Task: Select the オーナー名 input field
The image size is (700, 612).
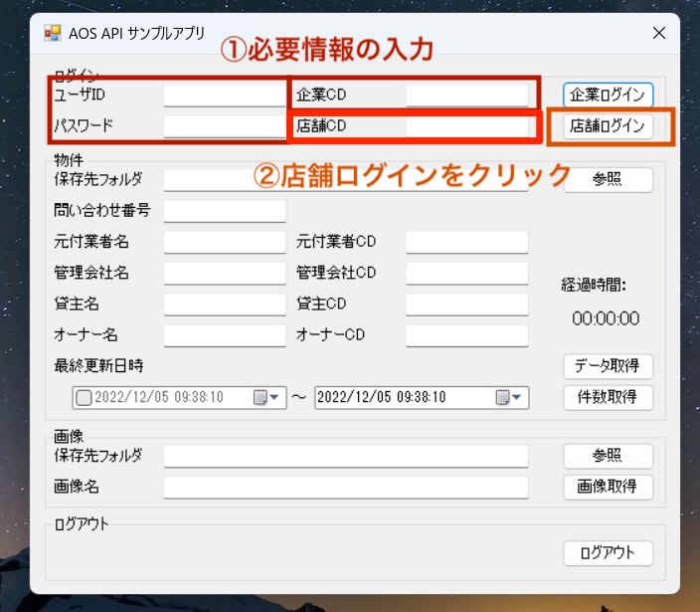Action: pos(225,335)
